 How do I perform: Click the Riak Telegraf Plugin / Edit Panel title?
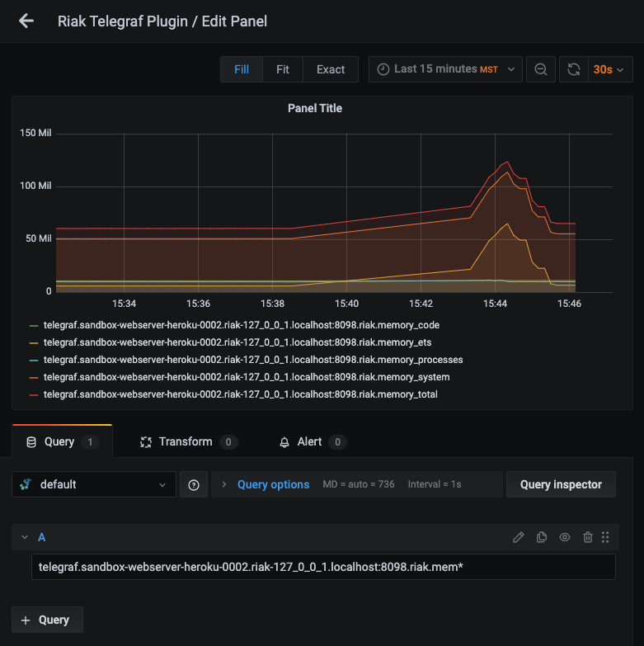[162, 21]
